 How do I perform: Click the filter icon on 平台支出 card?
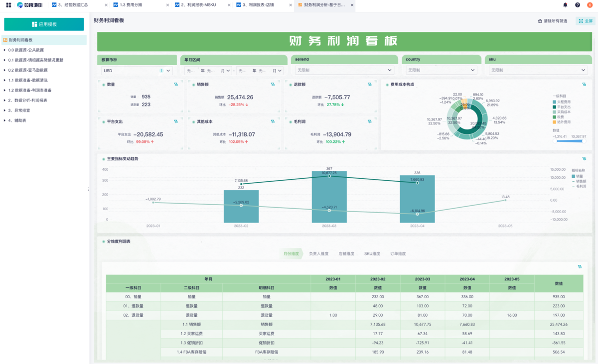click(x=175, y=121)
